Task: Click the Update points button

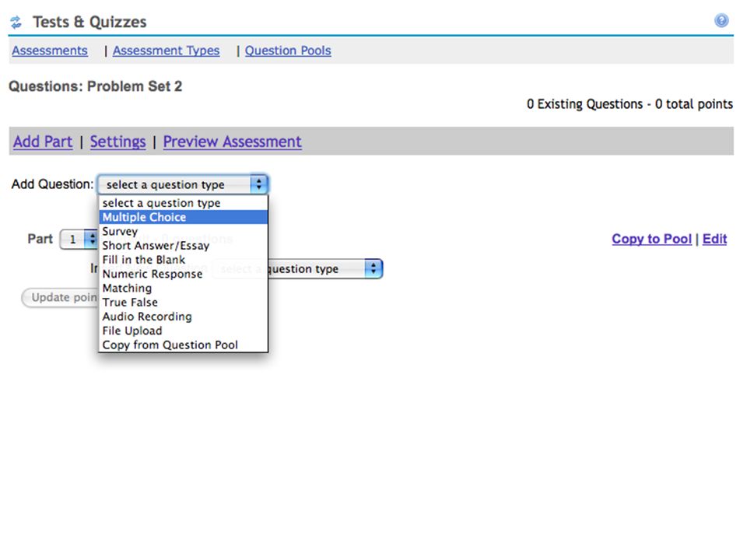Action: pyautogui.click(x=60, y=298)
